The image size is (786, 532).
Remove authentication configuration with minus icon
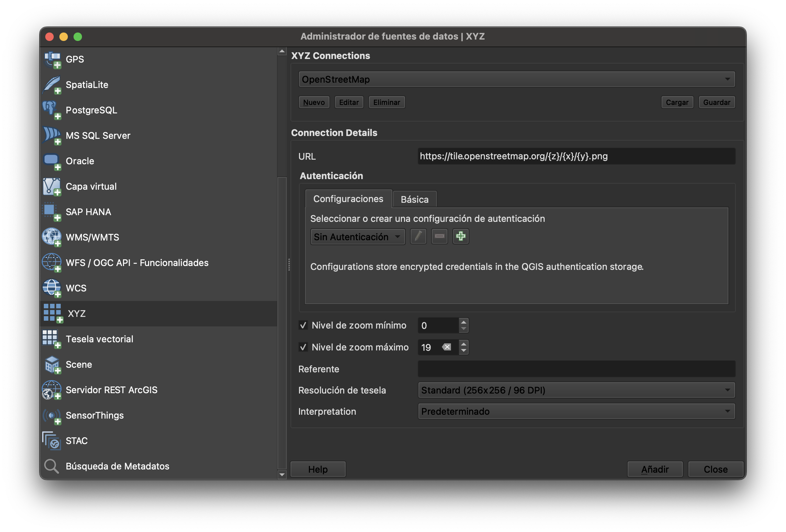(x=440, y=236)
